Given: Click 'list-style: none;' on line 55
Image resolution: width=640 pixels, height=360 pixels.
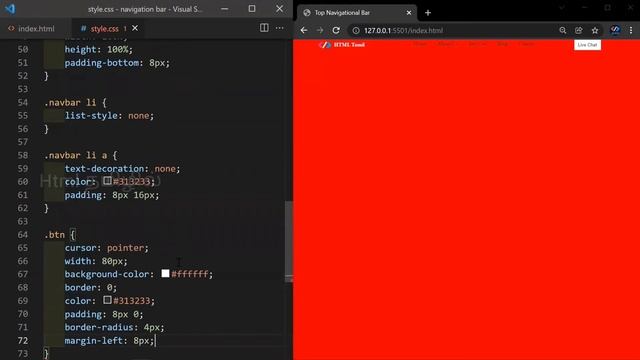Looking at the screenshot, I should (x=109, y=116).
